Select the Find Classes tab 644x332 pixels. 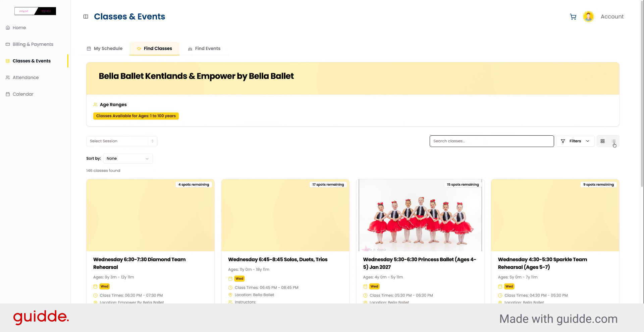[x=154, y=49]
